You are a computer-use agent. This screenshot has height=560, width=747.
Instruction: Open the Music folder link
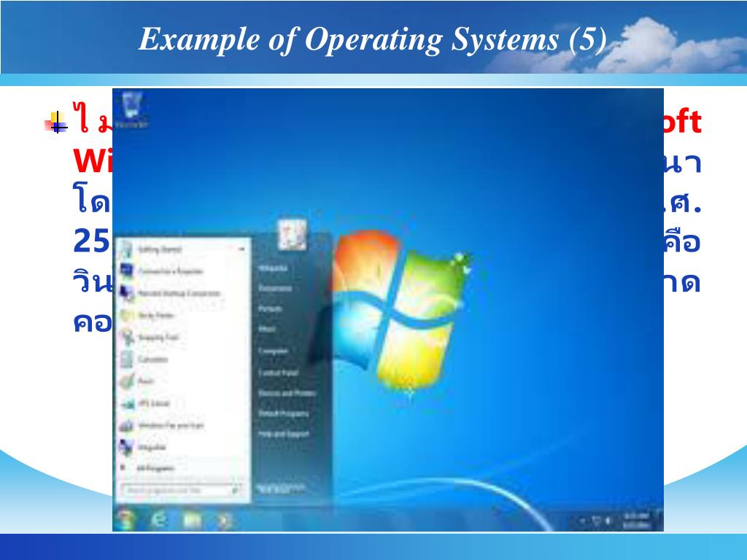pos(267,329)
